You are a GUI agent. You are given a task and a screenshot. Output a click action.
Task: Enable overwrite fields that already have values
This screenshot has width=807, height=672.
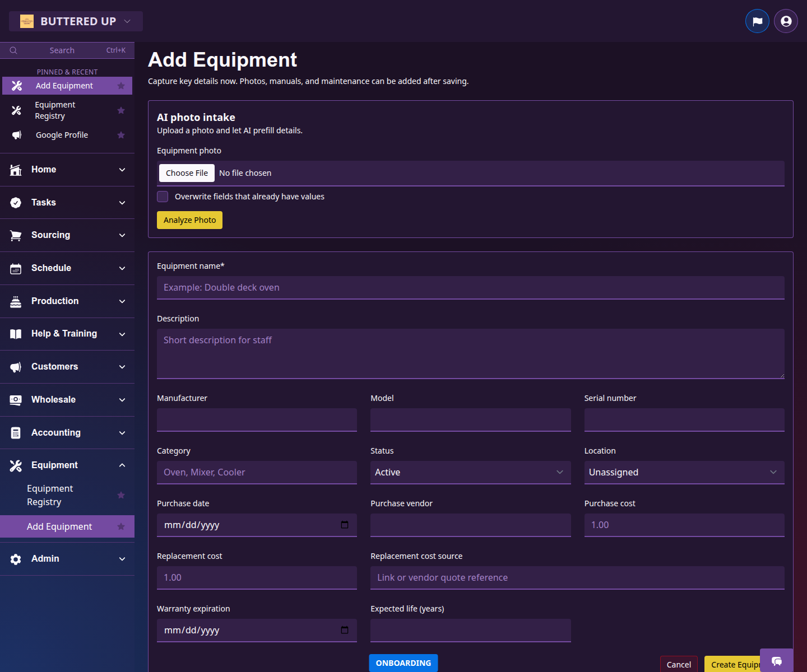163,197
